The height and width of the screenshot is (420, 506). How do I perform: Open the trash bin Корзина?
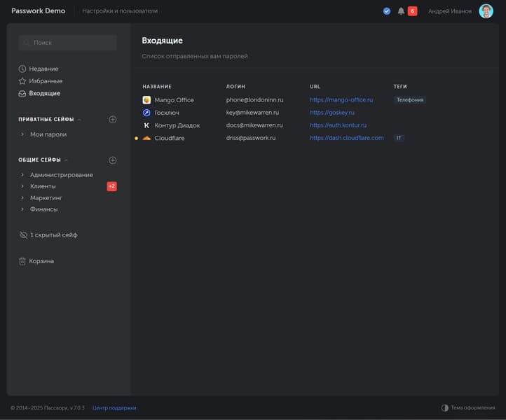41,261
